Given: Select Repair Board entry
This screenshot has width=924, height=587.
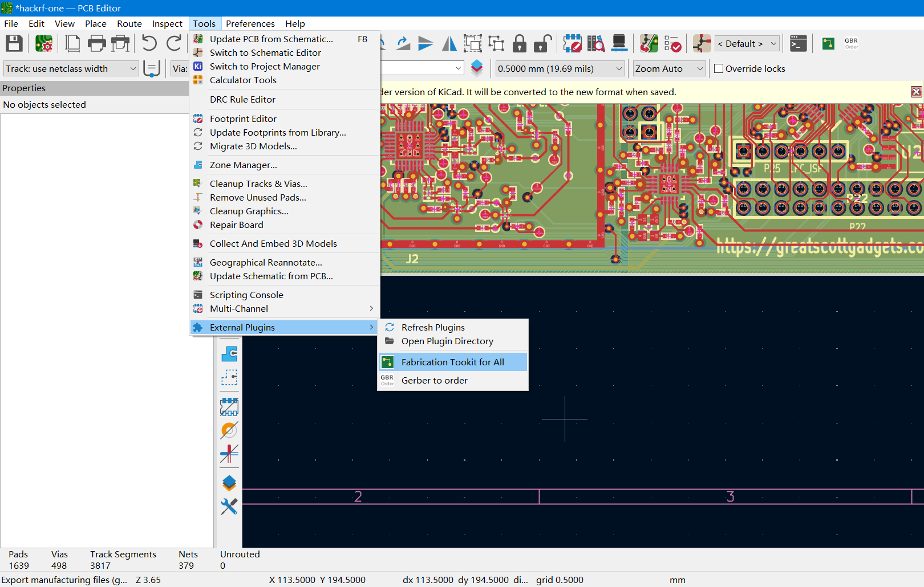Looking at the screenshot, I should (285, 225).
